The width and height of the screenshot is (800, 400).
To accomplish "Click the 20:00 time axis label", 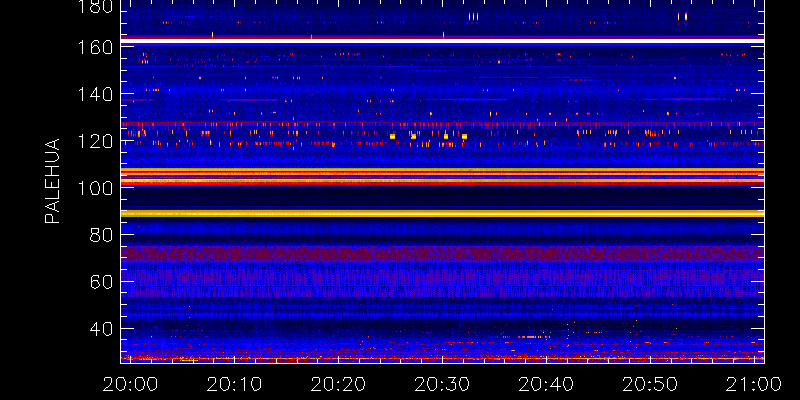I will pyautogui.click(x=130, y=384).
